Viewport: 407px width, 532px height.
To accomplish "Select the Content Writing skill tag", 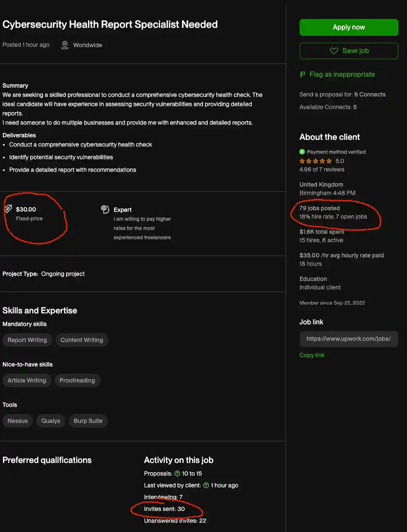I will [82, 340].
